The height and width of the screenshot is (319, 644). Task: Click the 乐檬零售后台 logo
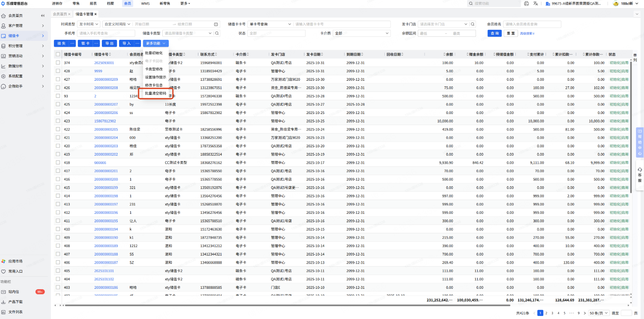pos(14,3)
